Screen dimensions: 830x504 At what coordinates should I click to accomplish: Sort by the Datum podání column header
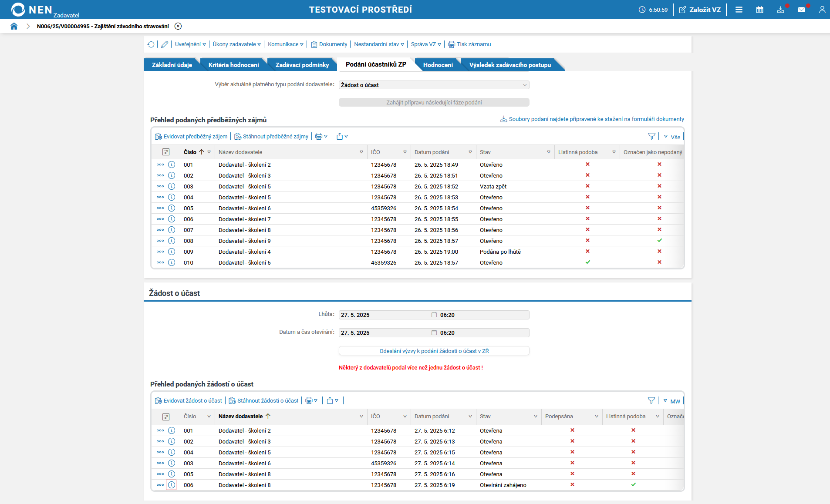click(432, 152)
